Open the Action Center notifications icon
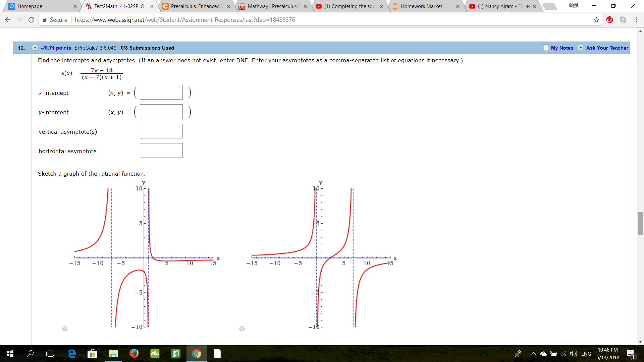This screenshot has width=644, height=362. (x=631, y=354)
